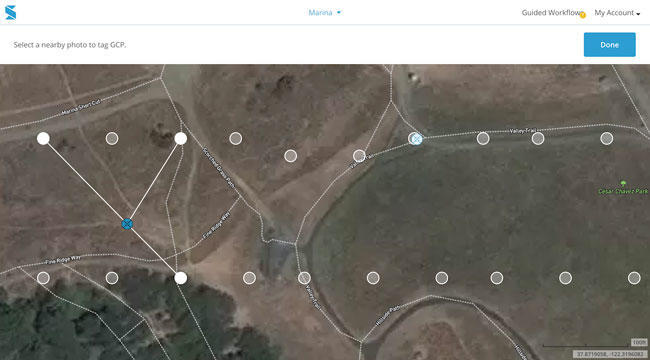Click the blue Done button
Screen dimensions: 650x360
pos(609,44)
